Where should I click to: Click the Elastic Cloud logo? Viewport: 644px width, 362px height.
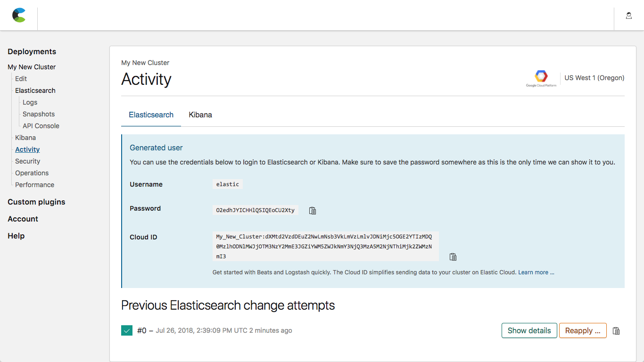click(19, 15)
